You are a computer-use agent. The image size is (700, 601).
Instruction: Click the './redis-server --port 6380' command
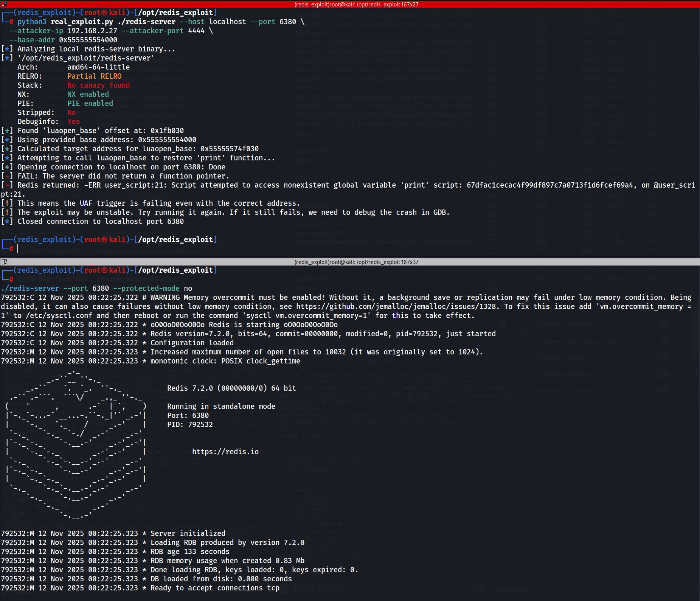point(55,288)
